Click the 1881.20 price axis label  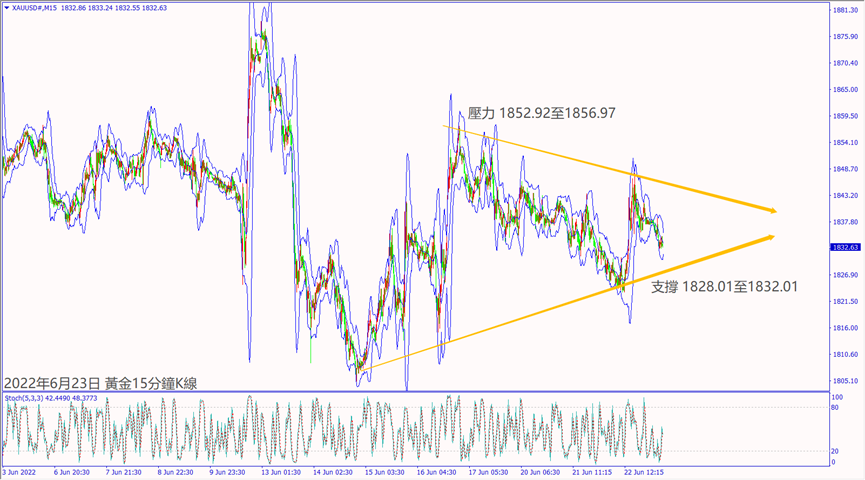846,10
